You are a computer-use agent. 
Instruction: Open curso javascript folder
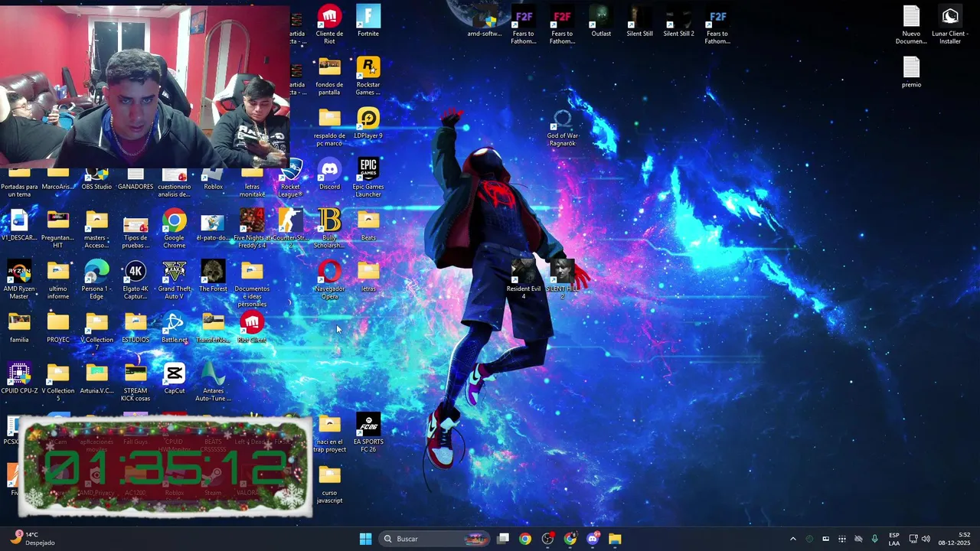click(x=329, y=484)
